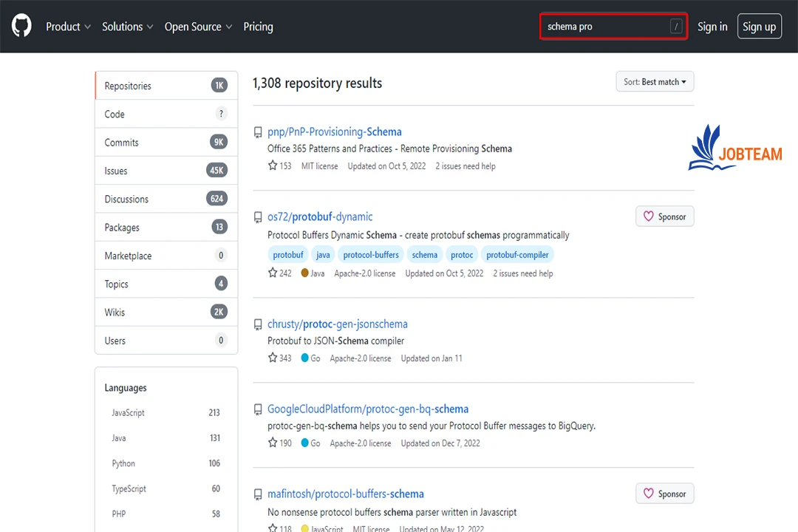798x532 pixels.
Task: Click the heart Sponsor button for os72/protobuf-dynamic
Action: click(664, 216)
